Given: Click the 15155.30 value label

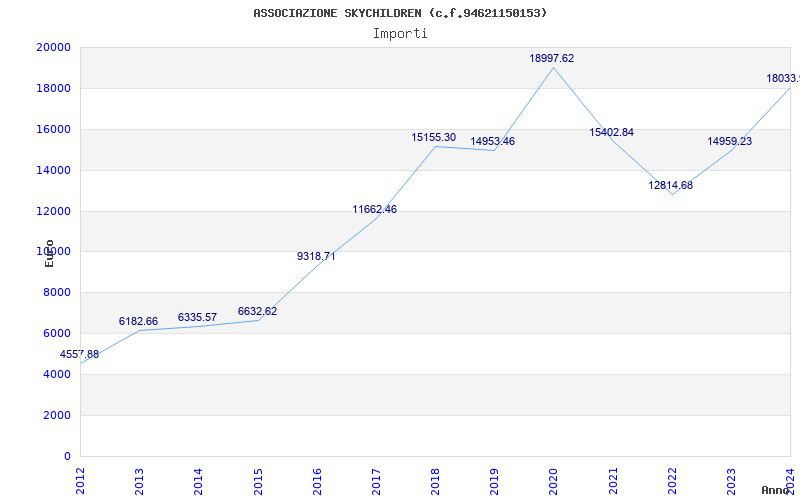Looking at the screenshot, I should click(x=434, y=137).
